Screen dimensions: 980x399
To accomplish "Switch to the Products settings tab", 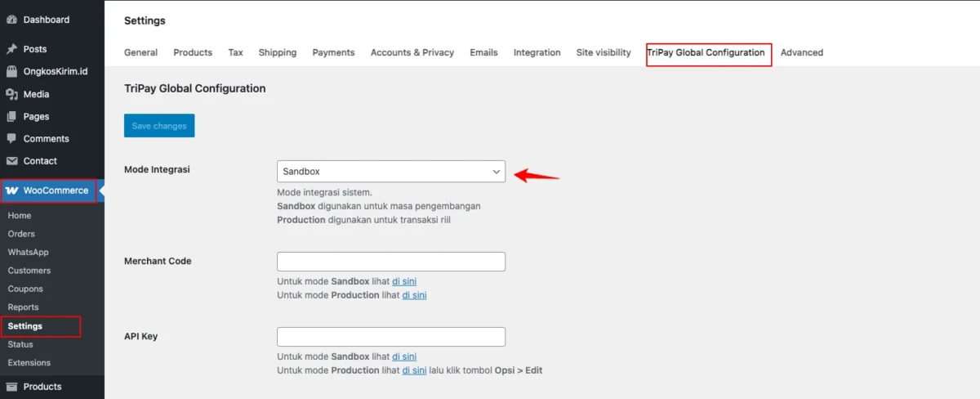I will 193,52.
